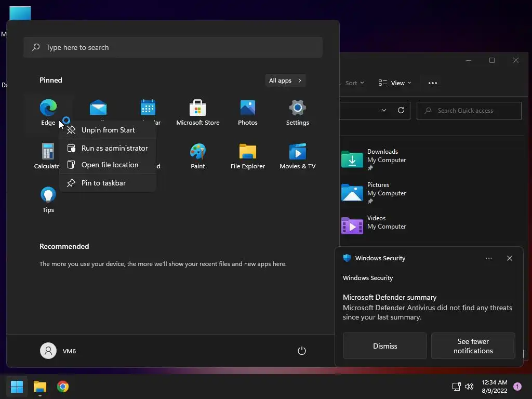Screen dimensions: 532x399
Task: Open the Photos app
Action: tap(248, 112)
